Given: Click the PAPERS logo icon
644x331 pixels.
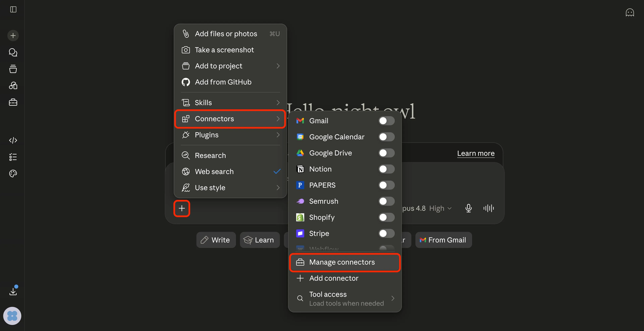Looking at the screenshot, I should [300, 185].
